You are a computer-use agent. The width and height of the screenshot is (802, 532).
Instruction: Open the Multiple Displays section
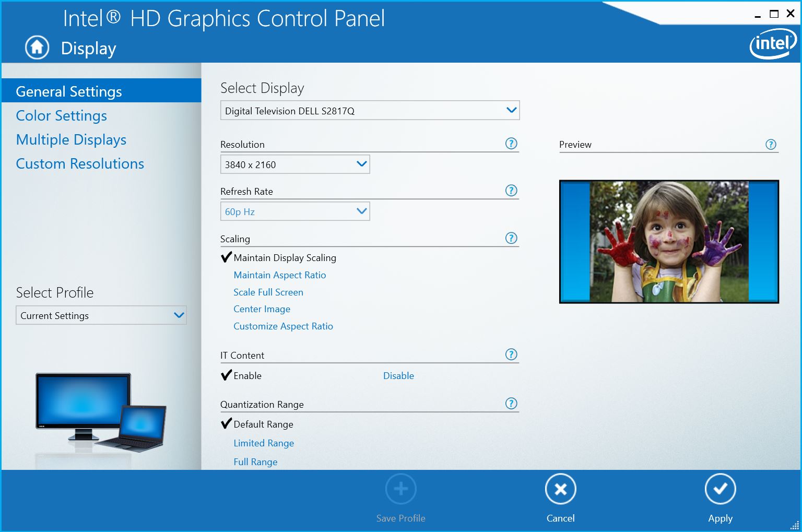[71, 139]
